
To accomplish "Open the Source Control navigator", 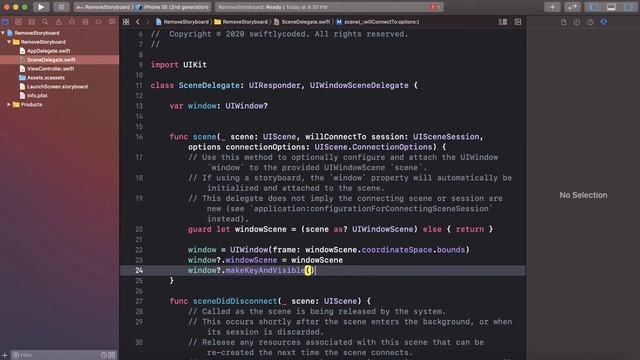I will [18, 22].
